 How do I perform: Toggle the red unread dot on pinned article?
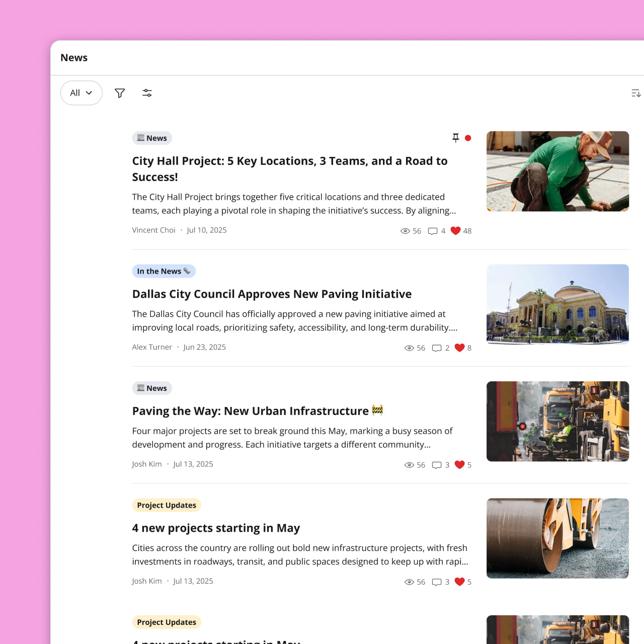[x=468, y=137]
